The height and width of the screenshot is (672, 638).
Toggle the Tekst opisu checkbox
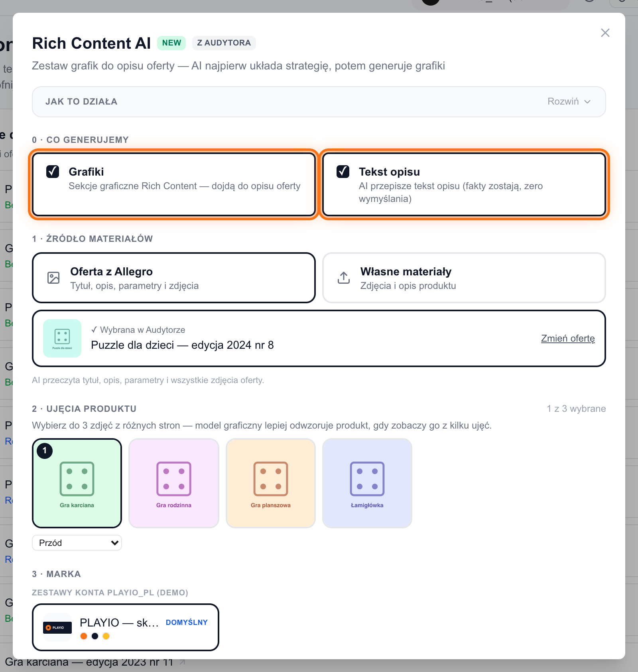[x=343, y=172]
